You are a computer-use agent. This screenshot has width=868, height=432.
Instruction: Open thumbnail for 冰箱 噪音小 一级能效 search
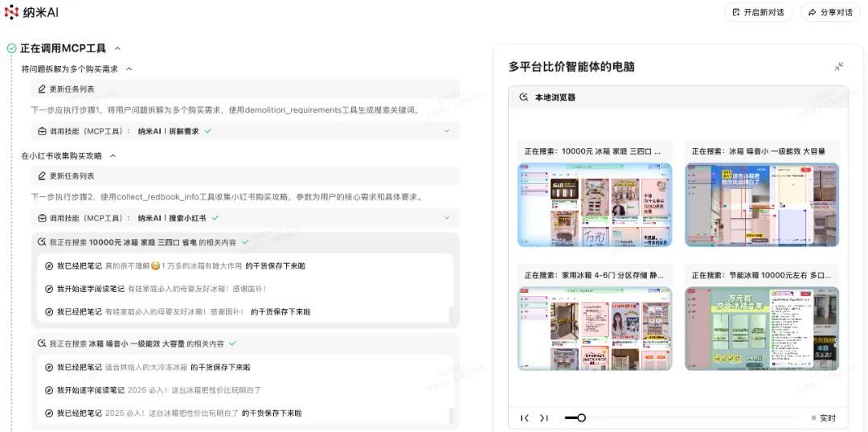pyautogui.click(x=761, y=204)
